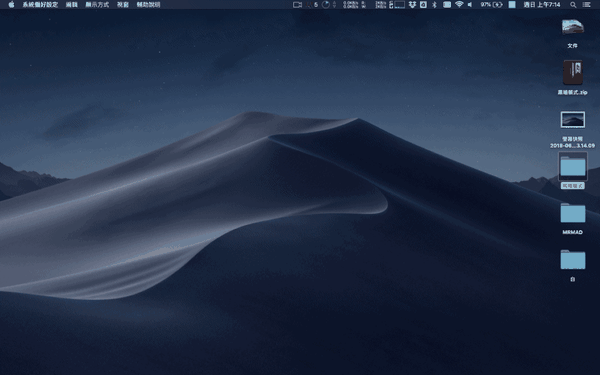The height and width of the screenshot is (375, 600).
Task: Click the highlighted folder name label
Action: click(x=572, y=186)
